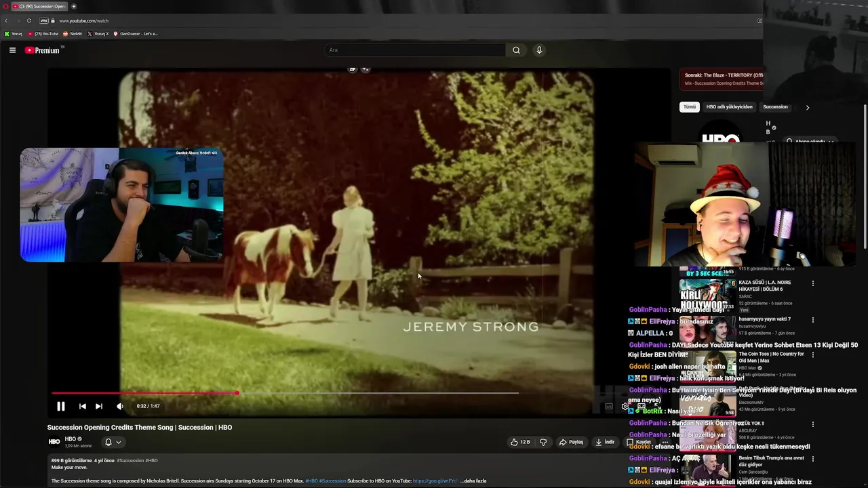This screenshot has height=488, width=868.
Task: Open 'husamyuyu yayın vakti 7' video title
Action: [765, 319]
